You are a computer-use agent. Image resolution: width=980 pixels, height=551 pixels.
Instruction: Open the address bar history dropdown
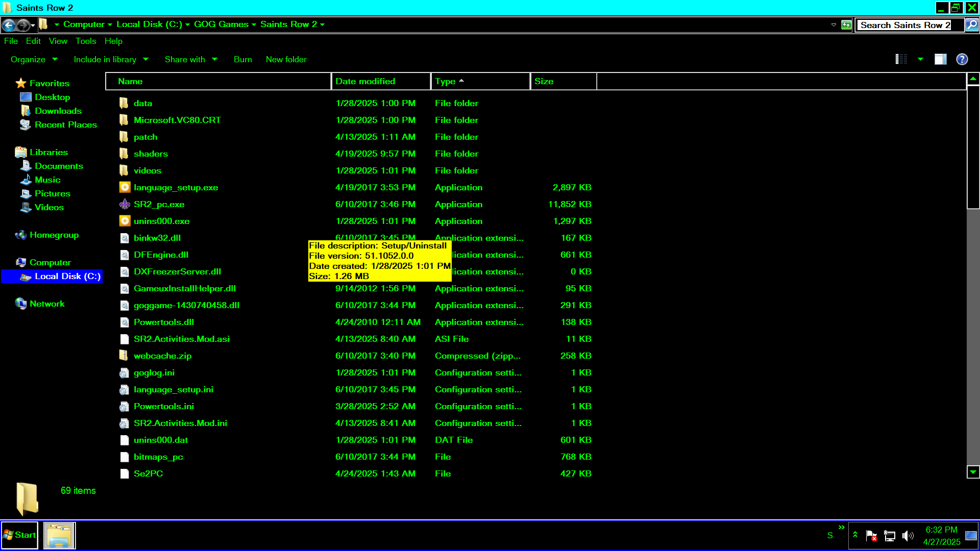[x=834, y=24]
